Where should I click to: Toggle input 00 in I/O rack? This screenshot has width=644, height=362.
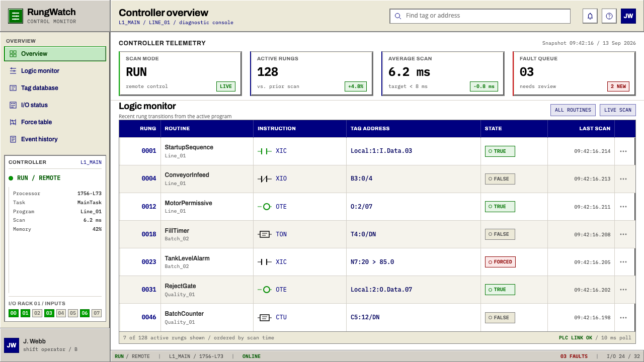click(x=14, y=313)
